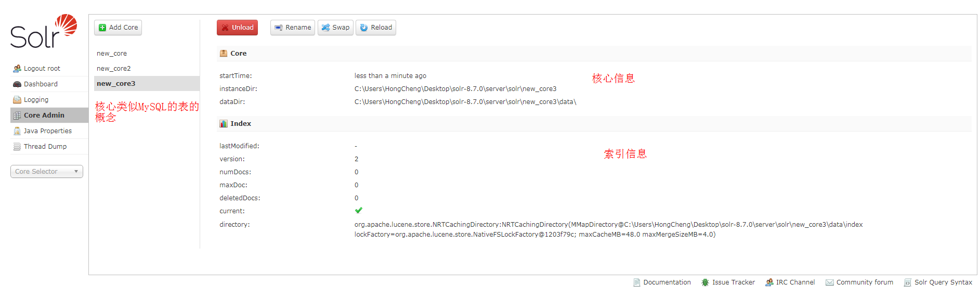
Task: Open the IRC Channel link
Action: [790, 282]
